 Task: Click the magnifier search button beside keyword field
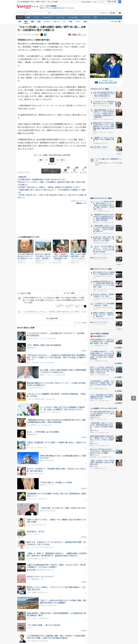click(49, 13)
